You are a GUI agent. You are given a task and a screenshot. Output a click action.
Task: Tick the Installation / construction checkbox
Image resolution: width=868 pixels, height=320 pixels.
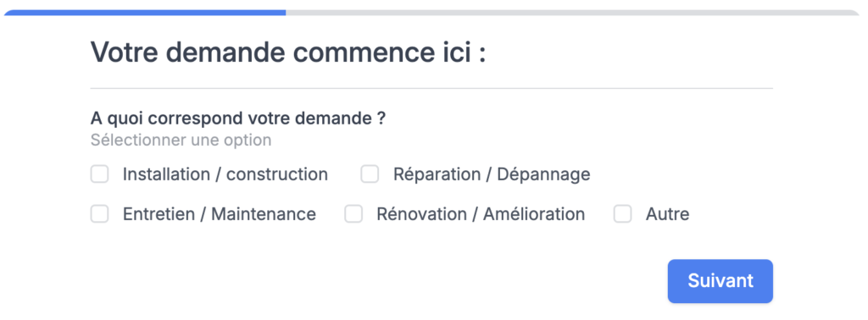coord(100,174)
